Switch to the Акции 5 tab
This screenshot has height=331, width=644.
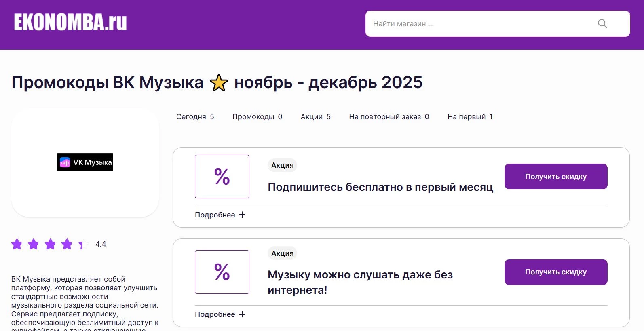[x=315, y=117]
